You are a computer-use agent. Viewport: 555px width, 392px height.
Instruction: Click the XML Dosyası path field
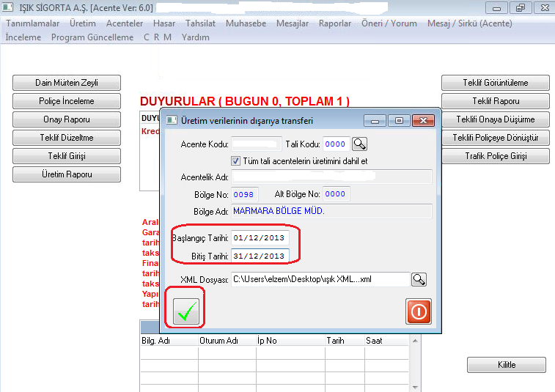point(320,279)
